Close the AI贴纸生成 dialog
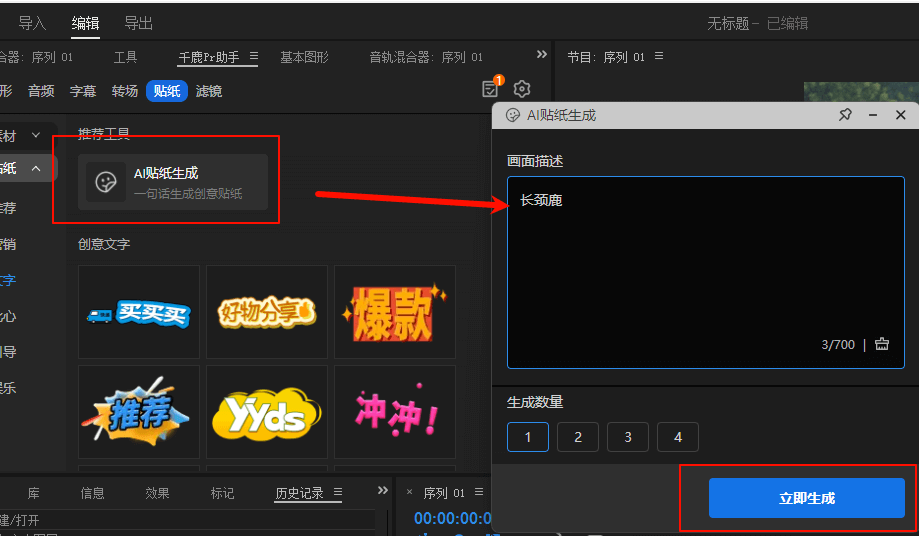 point(901,115)
